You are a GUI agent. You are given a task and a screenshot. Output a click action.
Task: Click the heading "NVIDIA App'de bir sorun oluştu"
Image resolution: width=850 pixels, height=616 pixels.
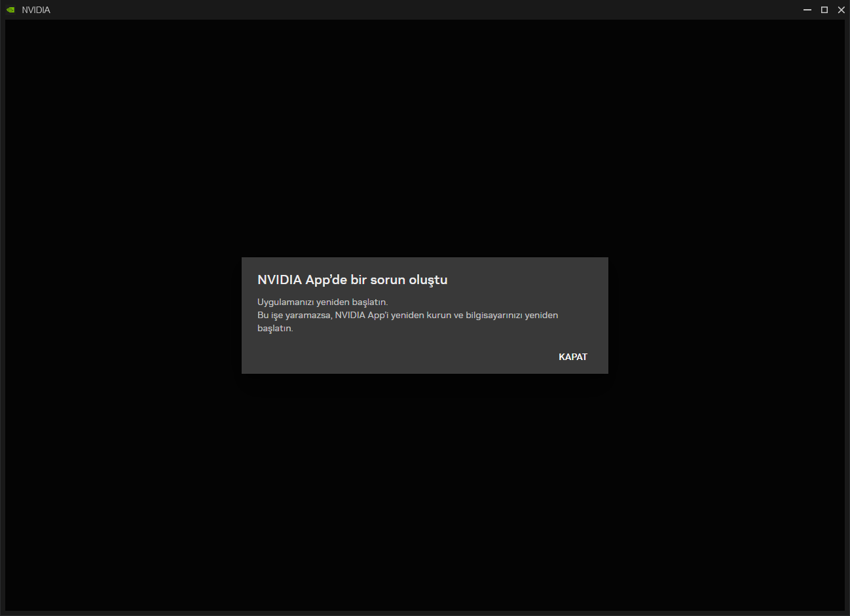tap(352, 280)
